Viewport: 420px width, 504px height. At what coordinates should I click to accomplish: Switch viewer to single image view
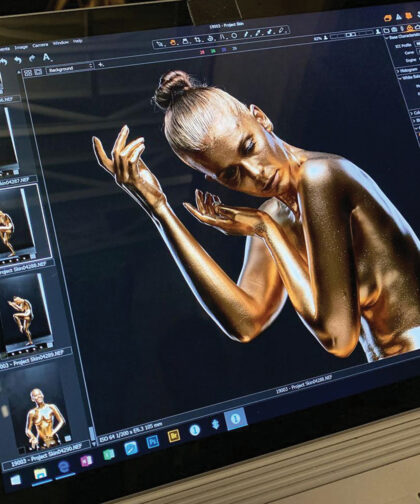tap(38, 72)
